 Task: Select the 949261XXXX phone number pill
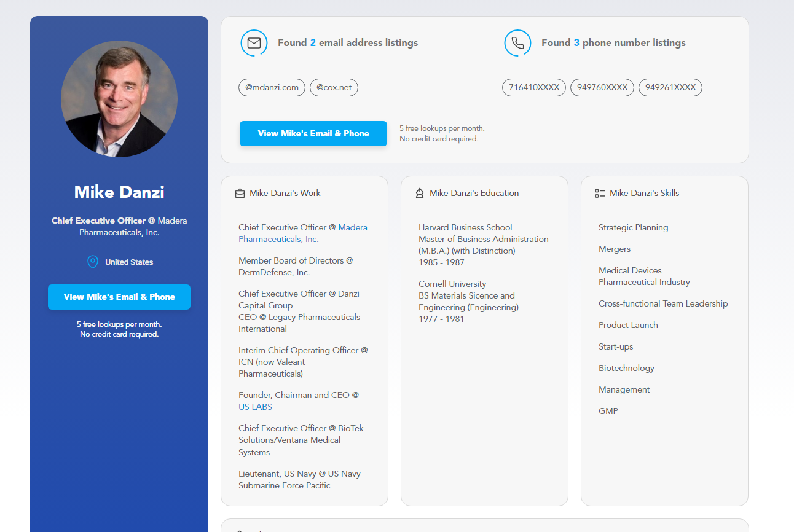click(x=670, y=87)
